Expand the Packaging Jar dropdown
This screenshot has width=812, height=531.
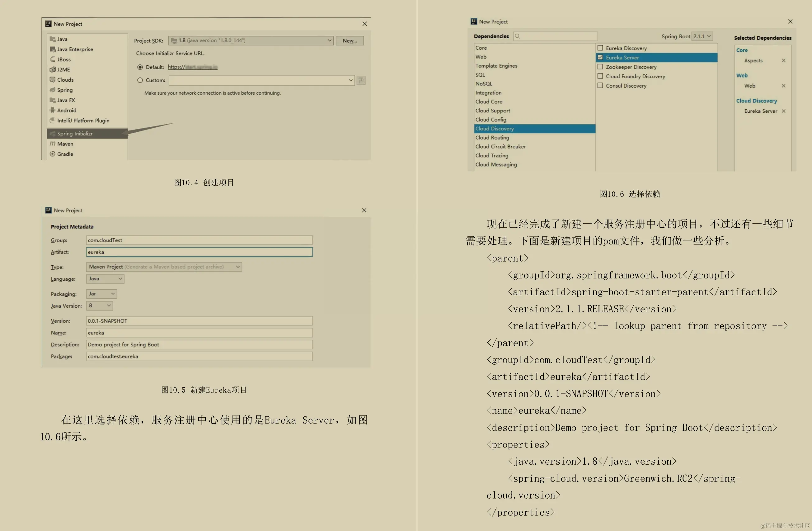102,294
